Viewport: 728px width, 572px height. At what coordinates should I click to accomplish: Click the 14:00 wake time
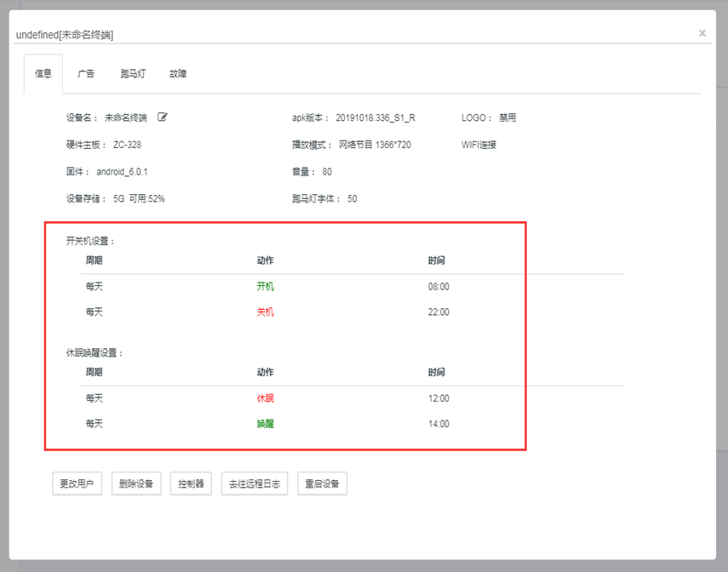tap(439, 424)
